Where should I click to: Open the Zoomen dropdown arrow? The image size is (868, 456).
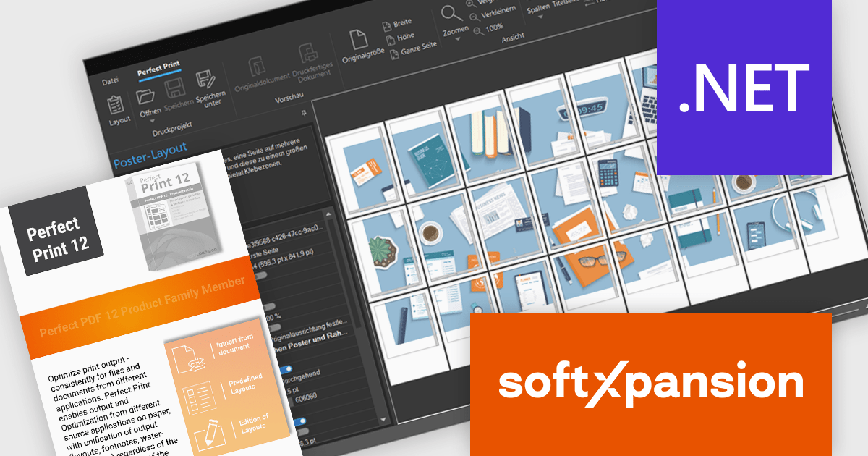pyautogui.click(x=458, y=39)
